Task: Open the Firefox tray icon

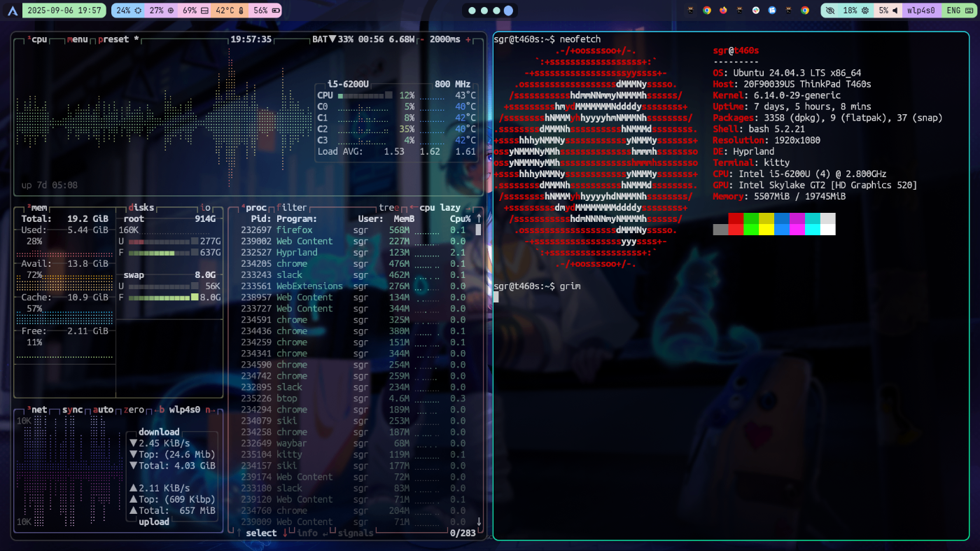Action: [723, 11]
